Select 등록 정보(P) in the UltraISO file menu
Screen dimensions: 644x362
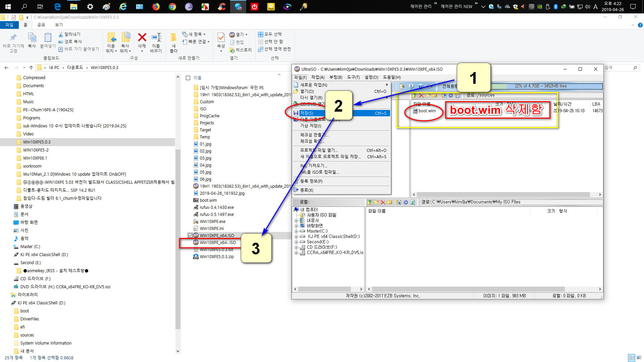[x=341, y=181]
